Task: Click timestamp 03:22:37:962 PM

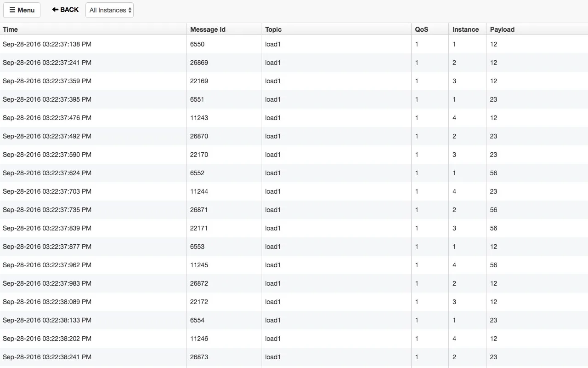Action: click(47, 265)
